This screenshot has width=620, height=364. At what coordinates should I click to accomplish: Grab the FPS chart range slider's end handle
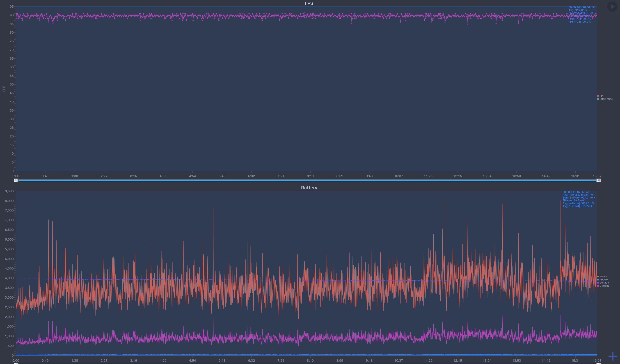(x=599, y=180)
